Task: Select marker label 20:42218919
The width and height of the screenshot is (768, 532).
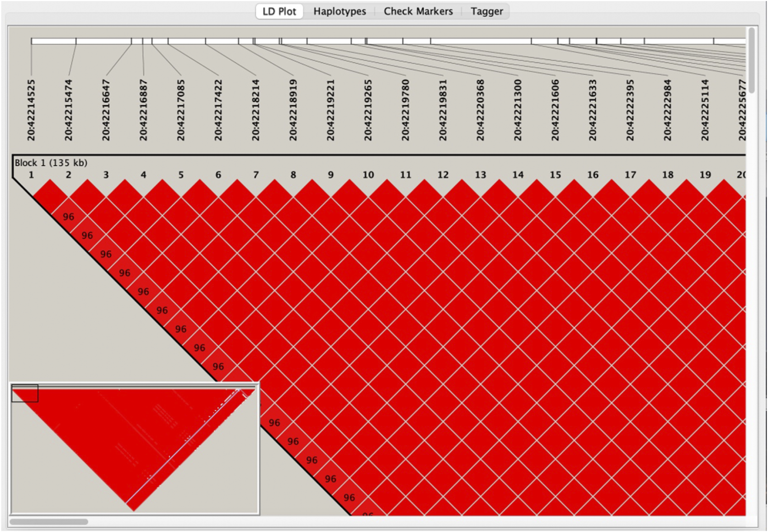Action: click(293, 110)
